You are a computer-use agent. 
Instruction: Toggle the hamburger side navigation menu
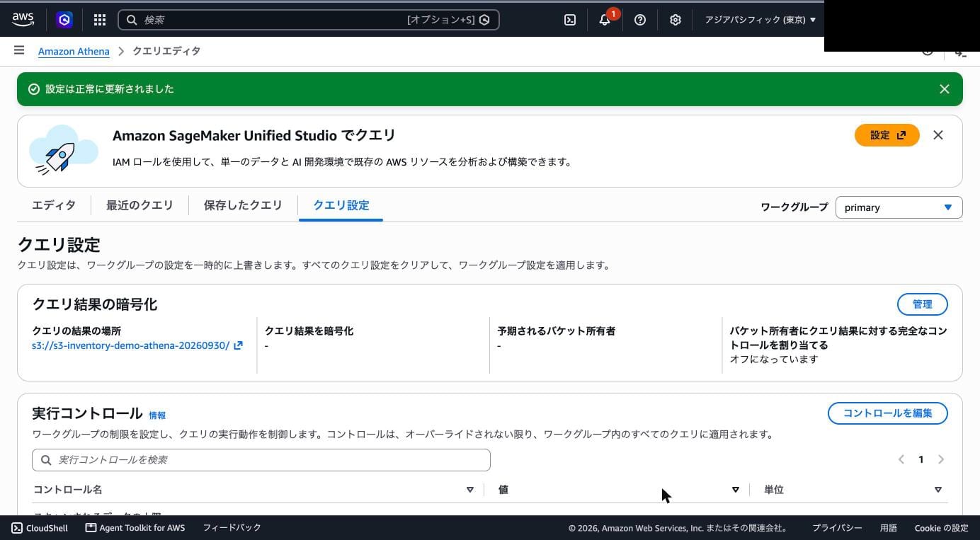(19, 50)
